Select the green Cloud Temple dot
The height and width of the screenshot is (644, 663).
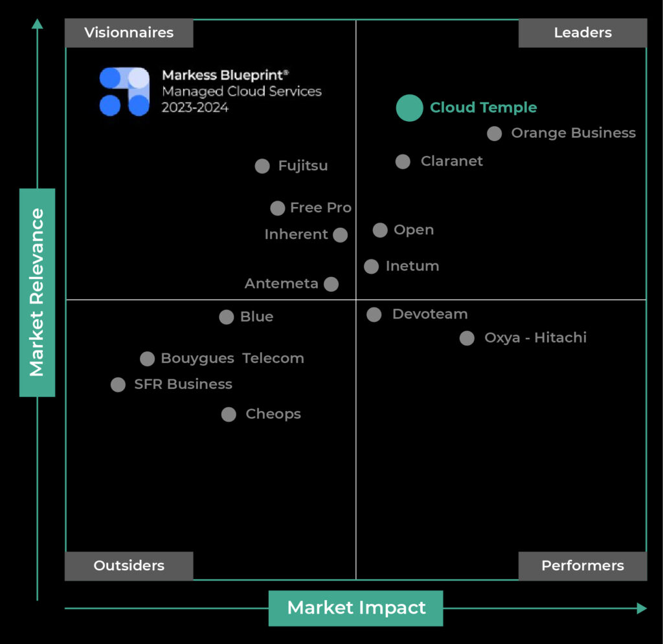coord(409,107)
